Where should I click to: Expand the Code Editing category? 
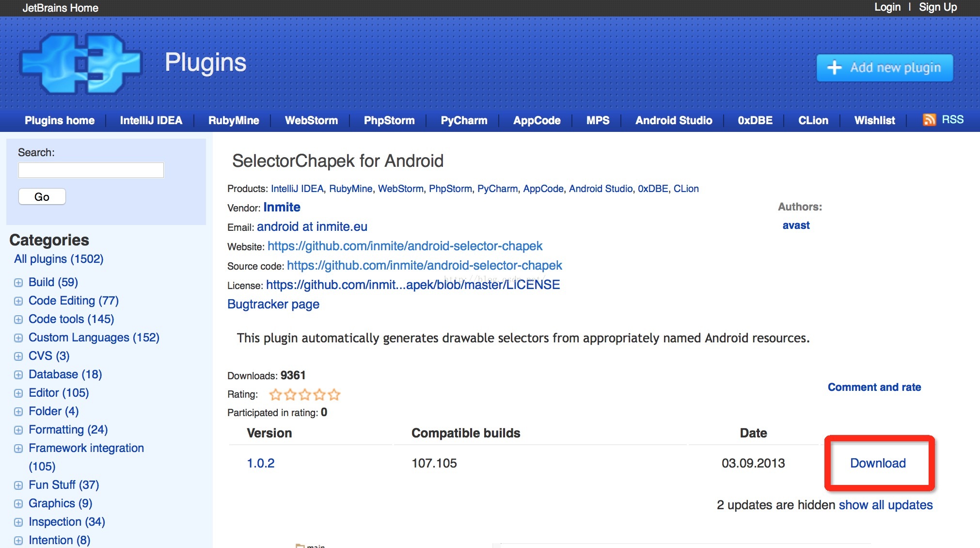(x=18, y=301)
